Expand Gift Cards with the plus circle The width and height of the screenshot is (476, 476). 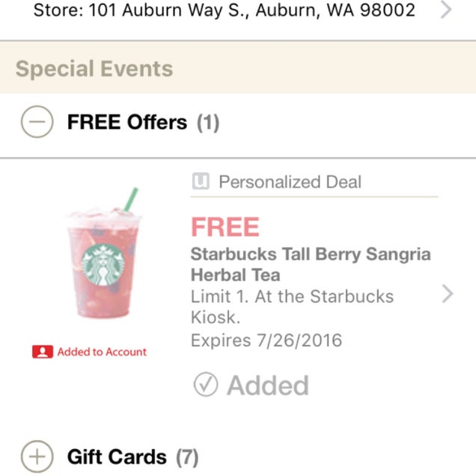tap(37, 456)
